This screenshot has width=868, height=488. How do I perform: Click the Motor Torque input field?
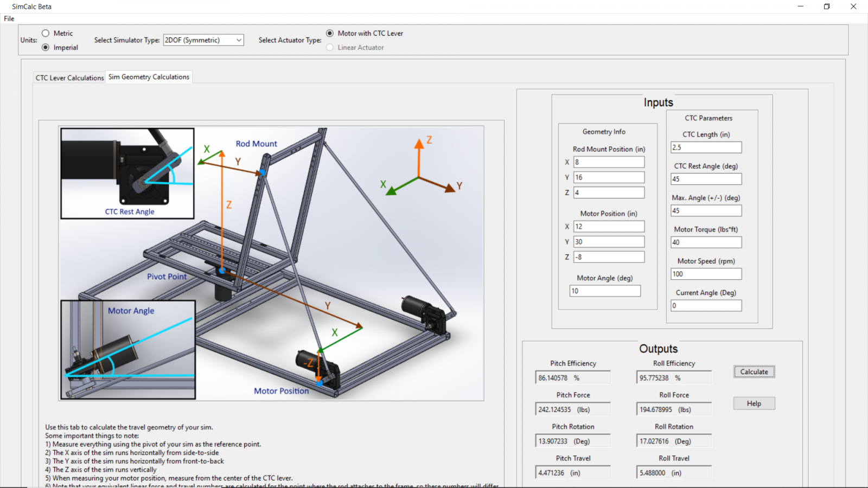coord(706,242)
